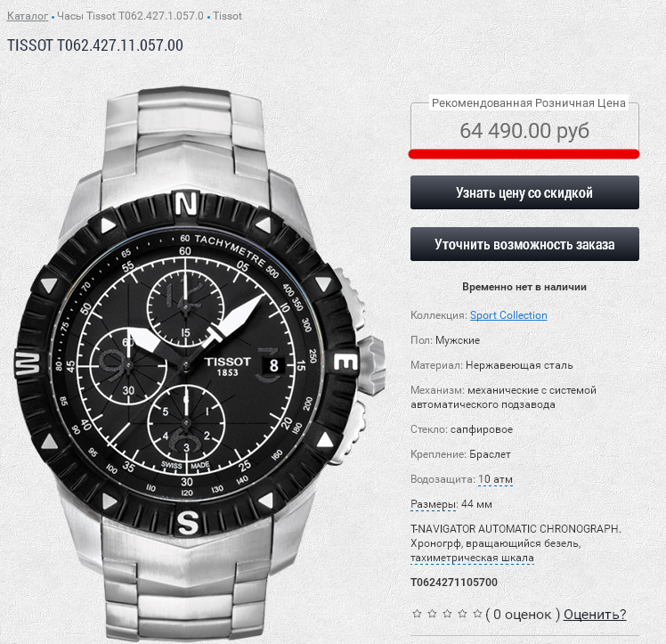Click the Tissot breadcrumb item
The image size is (666, 644).
click(227, 16)
